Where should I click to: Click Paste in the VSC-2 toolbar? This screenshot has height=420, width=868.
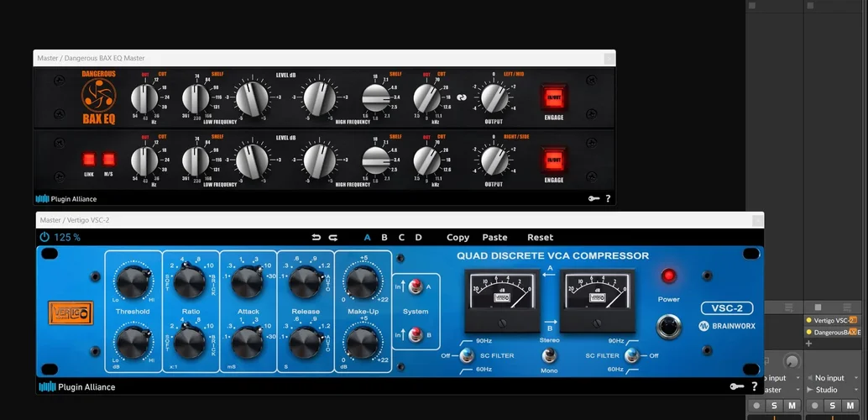(494, 237)
